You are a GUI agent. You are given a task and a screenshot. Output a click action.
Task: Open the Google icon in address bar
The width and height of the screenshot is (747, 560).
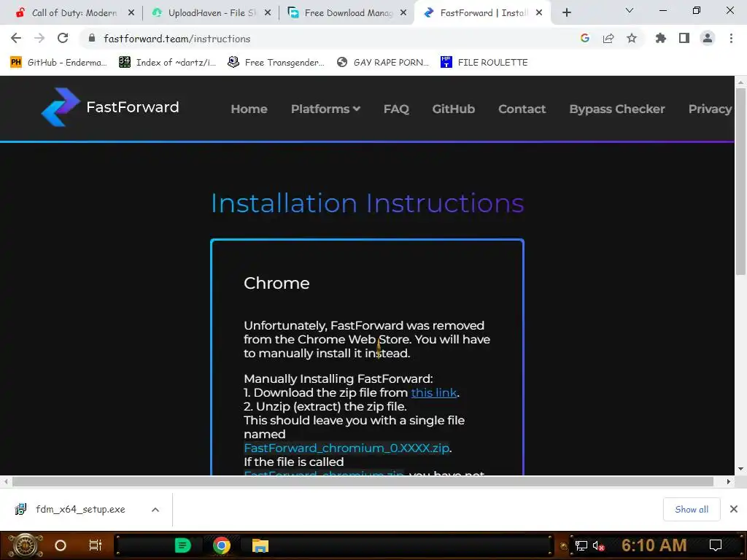(585, 38)
